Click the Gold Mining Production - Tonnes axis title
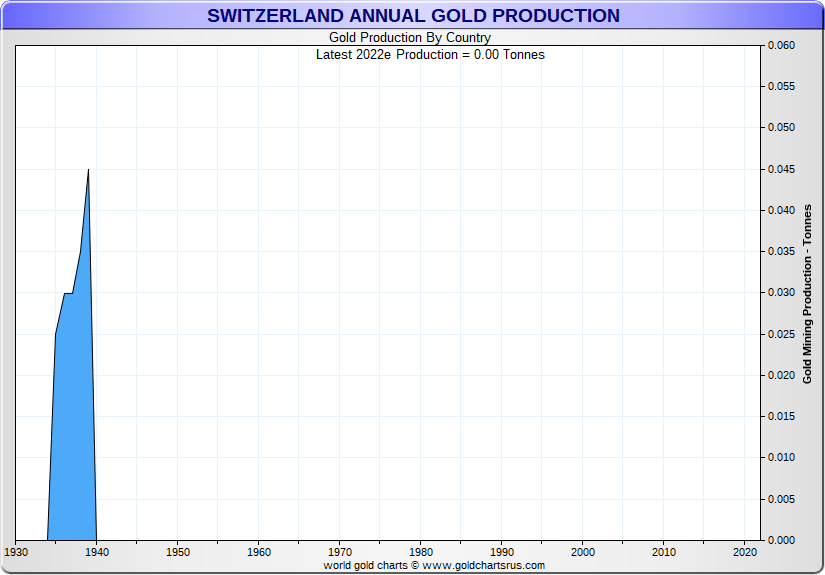 point(807,293)
